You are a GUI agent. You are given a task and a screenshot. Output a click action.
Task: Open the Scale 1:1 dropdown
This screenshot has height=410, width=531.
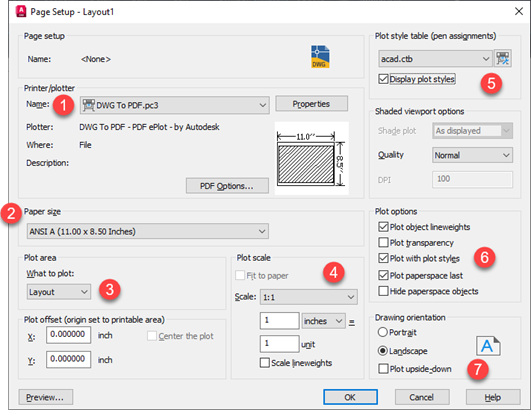coord(309,297)
